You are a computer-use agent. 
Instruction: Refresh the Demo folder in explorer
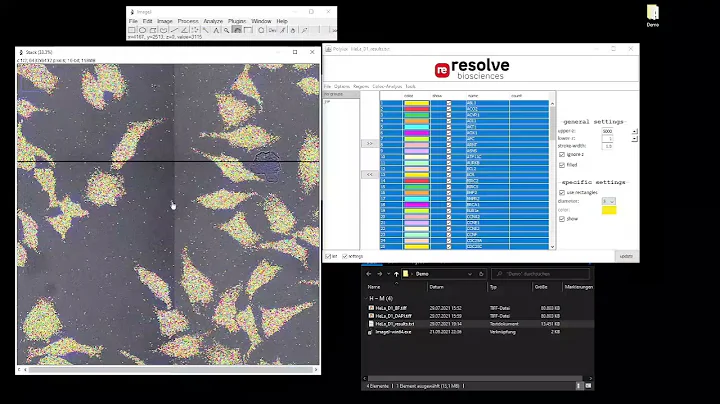pyautogui.click(x=481, y=274)
